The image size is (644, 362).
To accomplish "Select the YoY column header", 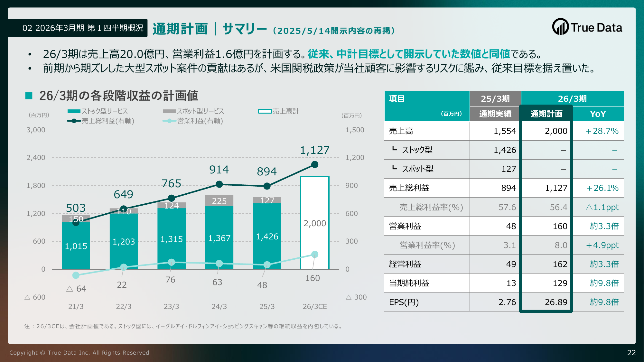I will coord(598,114).
